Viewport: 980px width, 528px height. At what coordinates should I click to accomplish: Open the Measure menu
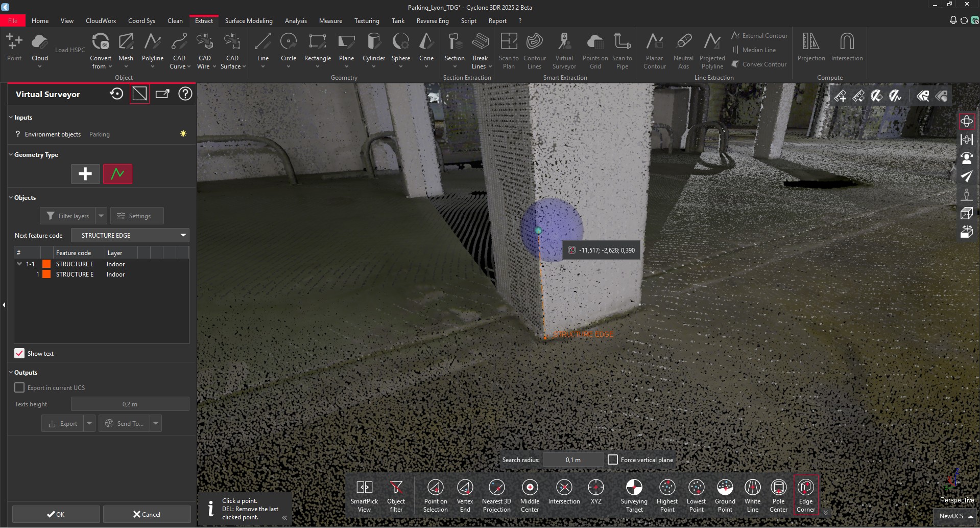[330, 20]
